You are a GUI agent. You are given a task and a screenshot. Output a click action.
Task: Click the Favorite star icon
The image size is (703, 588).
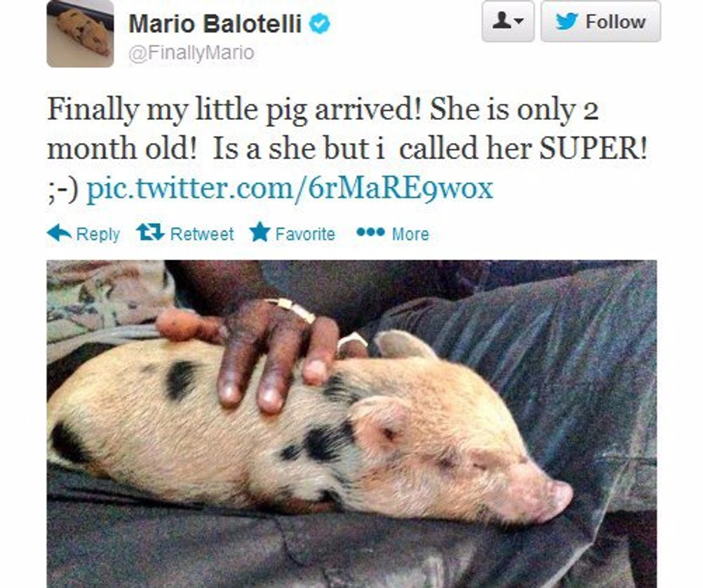coord(260,232)
